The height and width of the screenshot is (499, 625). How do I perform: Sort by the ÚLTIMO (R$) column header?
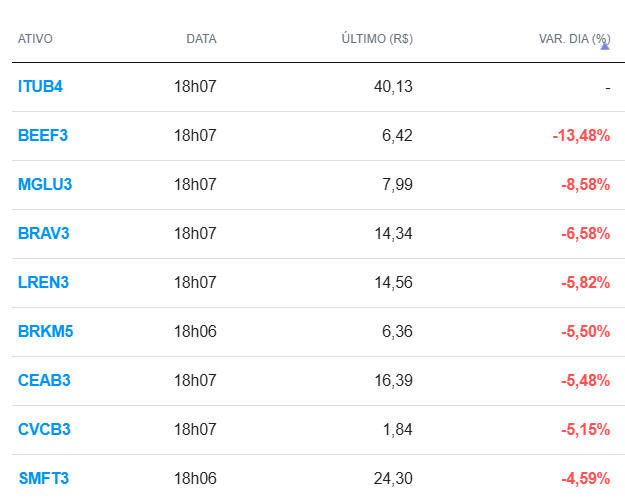point(377,39)
